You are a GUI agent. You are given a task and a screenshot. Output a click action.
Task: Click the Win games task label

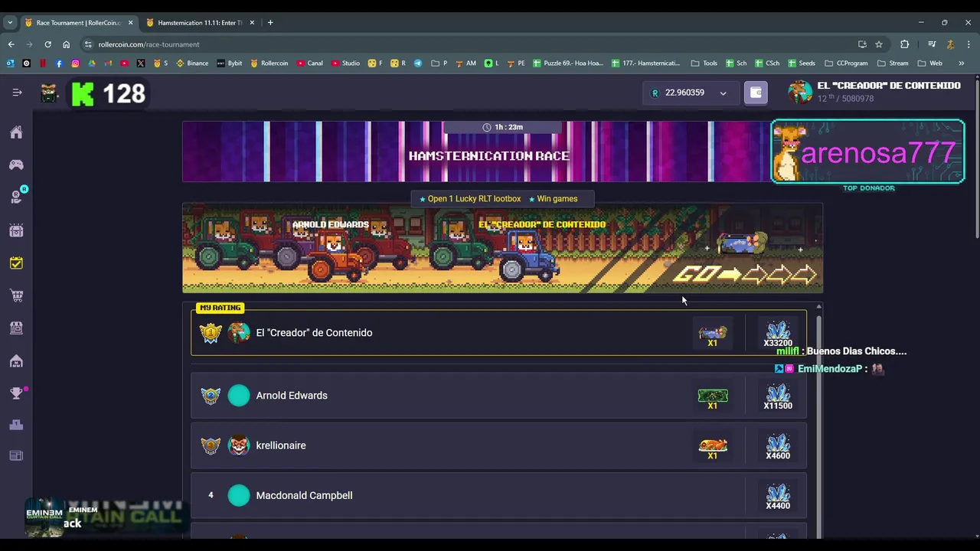pyautogui.click(x=553, y=199)
